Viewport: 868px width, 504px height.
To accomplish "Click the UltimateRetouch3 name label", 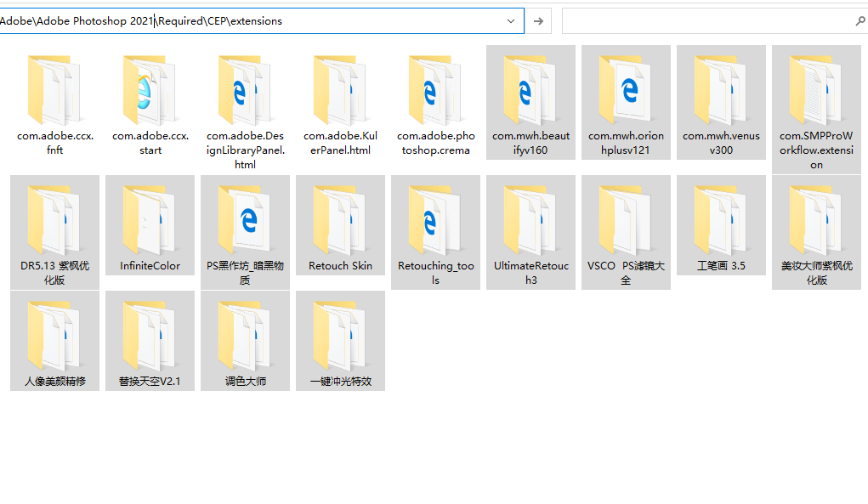I will pyautogui.click(x=530, y=273).
